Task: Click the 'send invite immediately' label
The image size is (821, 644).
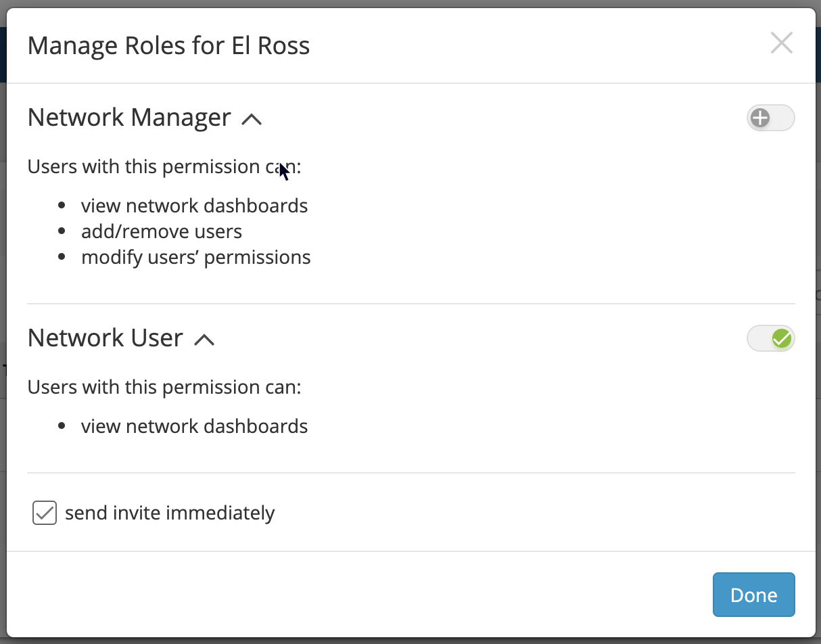Action: click(170, 513)
